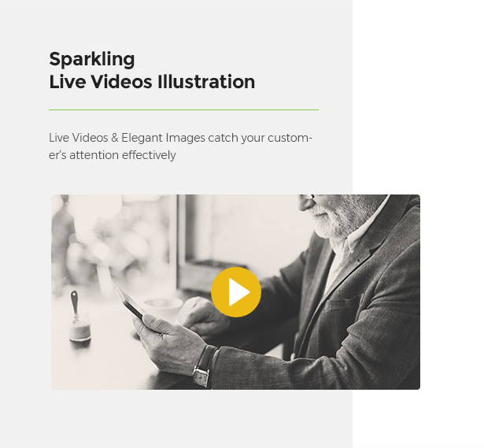The width and height of the screenshot is (484, 448).
Task: Click the smartphone held in the photo
Action: coord(129,303)
